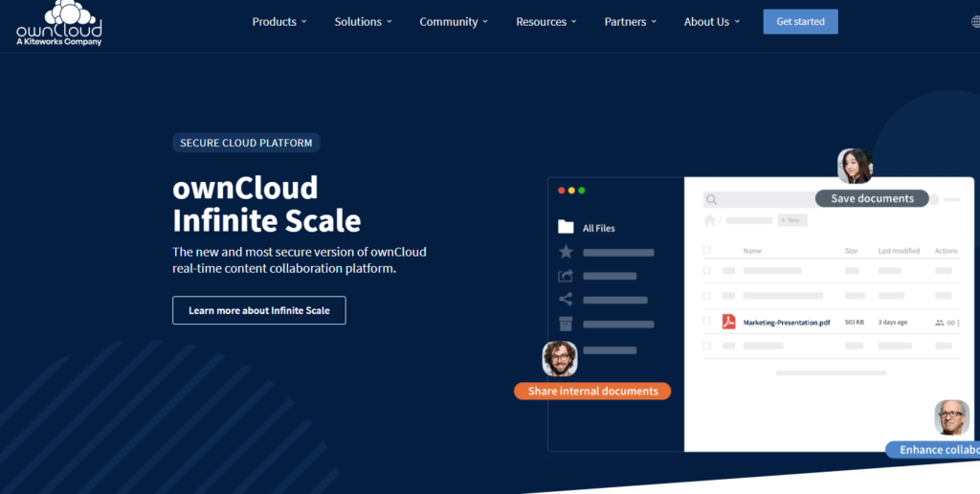
Task: Click the ownCloud logo
Action: (x=59, y=23)
